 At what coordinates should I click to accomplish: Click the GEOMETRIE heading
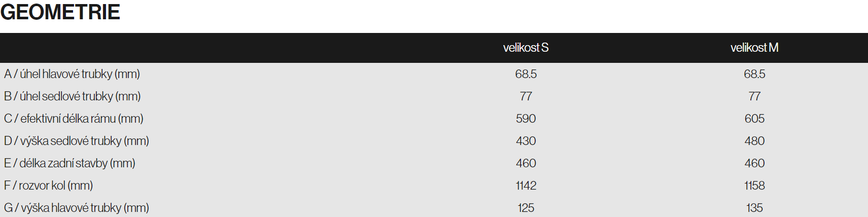(x=60, y=12)
